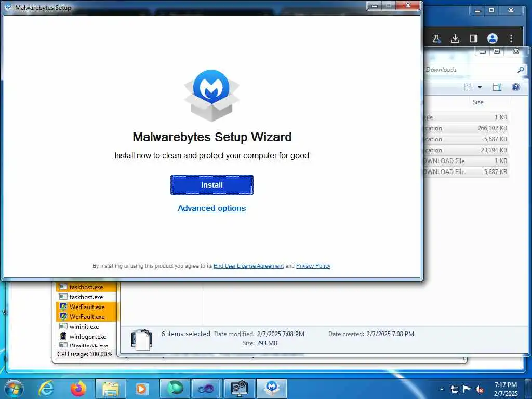Click the selected files icon in details pane

click(x=142, y=339)
